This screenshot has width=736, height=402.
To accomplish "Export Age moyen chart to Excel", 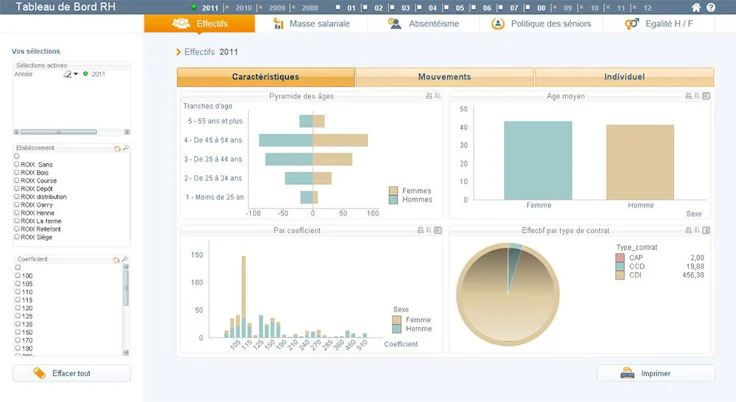I will coord(697,96).
